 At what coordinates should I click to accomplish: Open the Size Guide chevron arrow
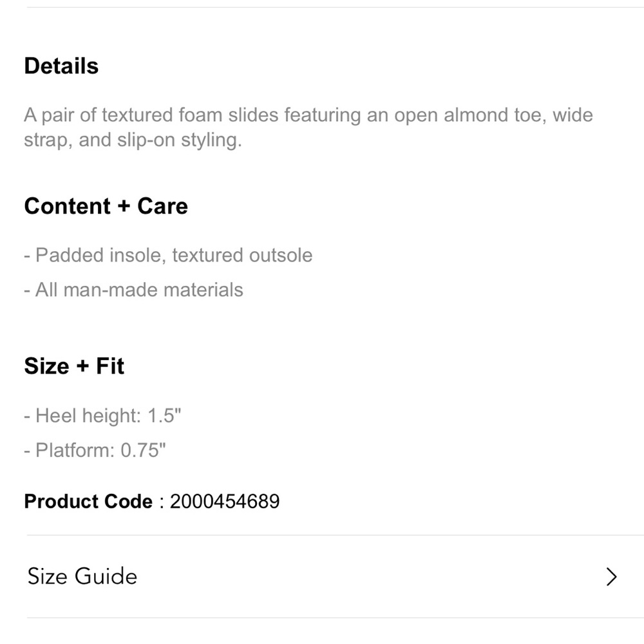click(x=612, y=576)
